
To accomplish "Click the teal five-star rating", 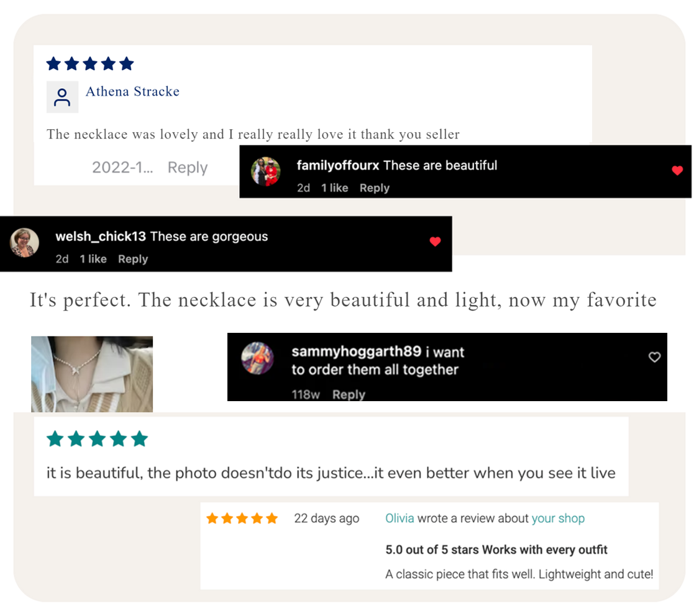I will (x=97, y=439).
